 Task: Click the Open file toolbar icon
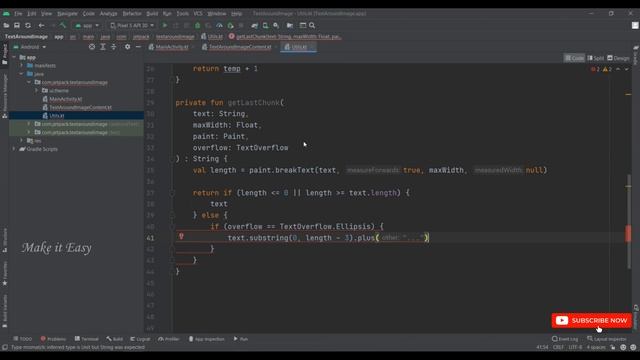[6, 25]
